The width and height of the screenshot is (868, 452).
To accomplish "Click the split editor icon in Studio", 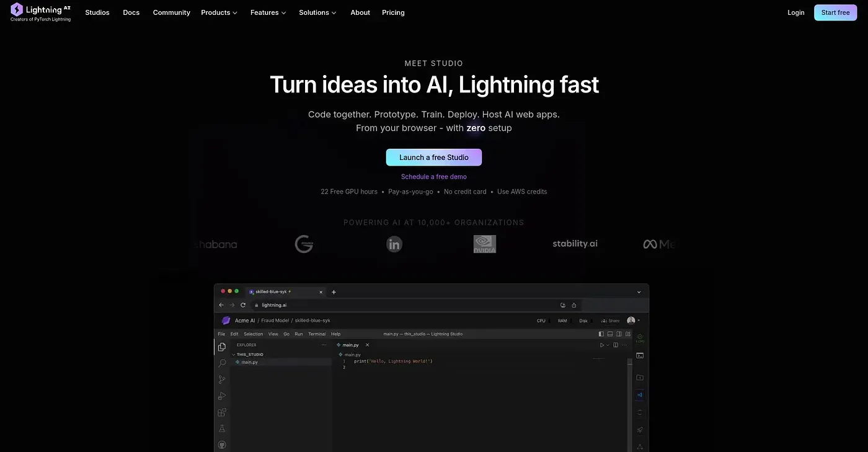I will tap(616, 345).
